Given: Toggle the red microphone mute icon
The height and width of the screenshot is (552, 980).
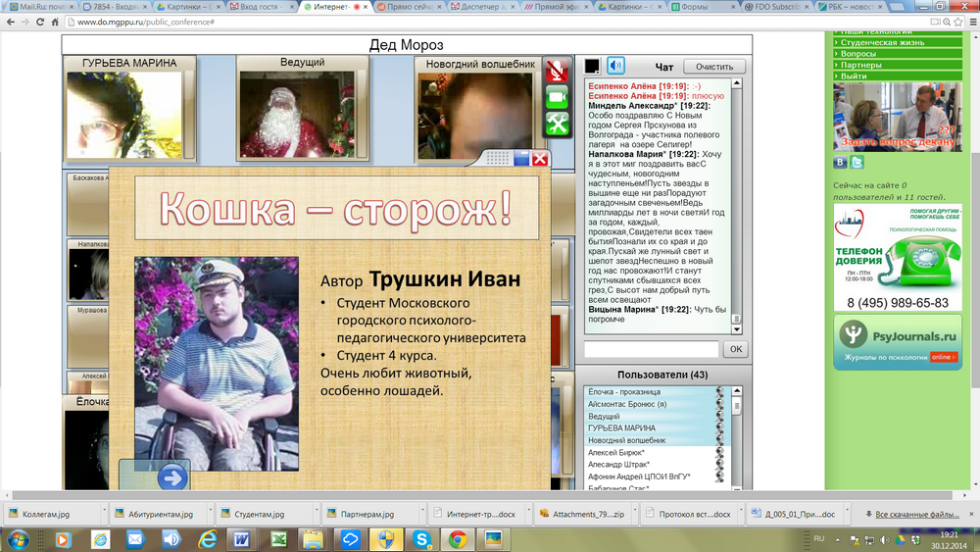Looking at the screenshot, I should pos(557,71).
